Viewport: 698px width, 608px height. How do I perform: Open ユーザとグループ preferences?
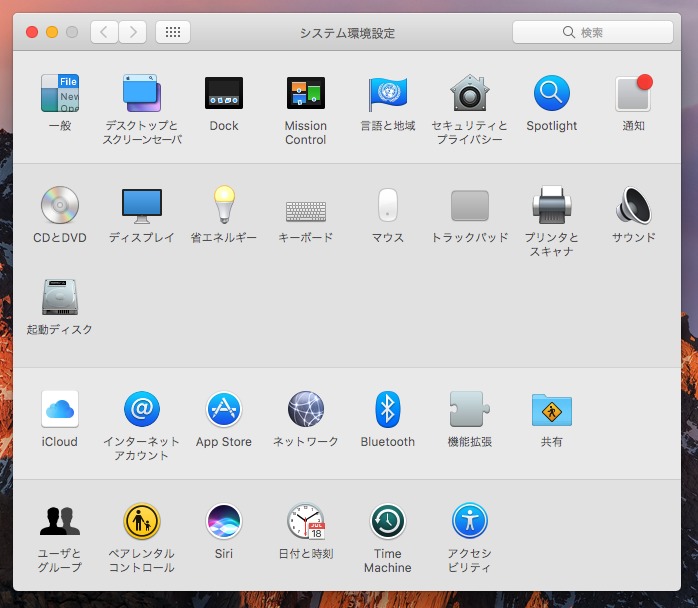[60, 520]
